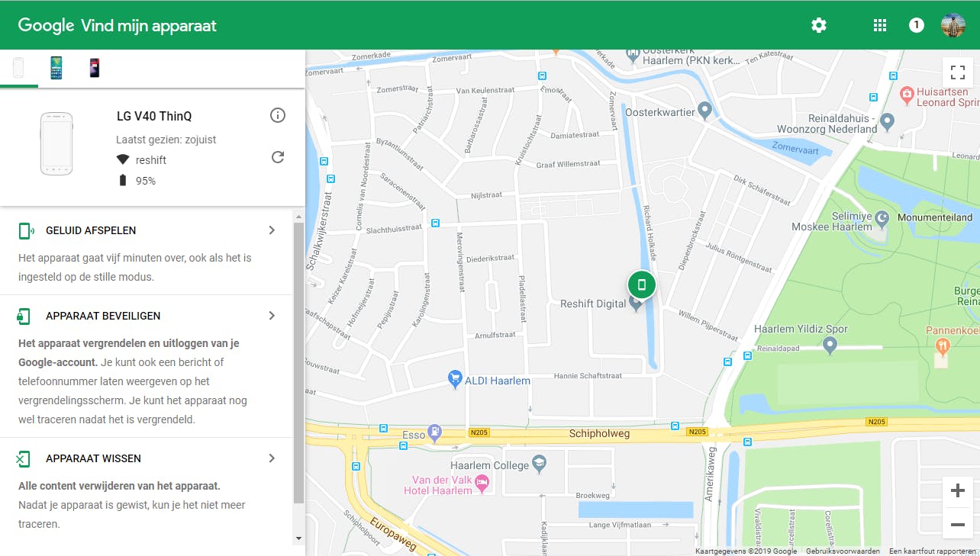Image resolution: width=980 pixels, height=556 pixels.
Task: Click the 95% battery level text
Action: pos(146,181)
